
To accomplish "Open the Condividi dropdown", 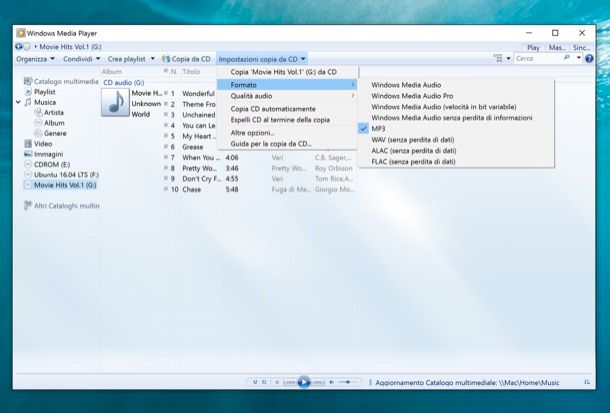I will pos(82,59).
